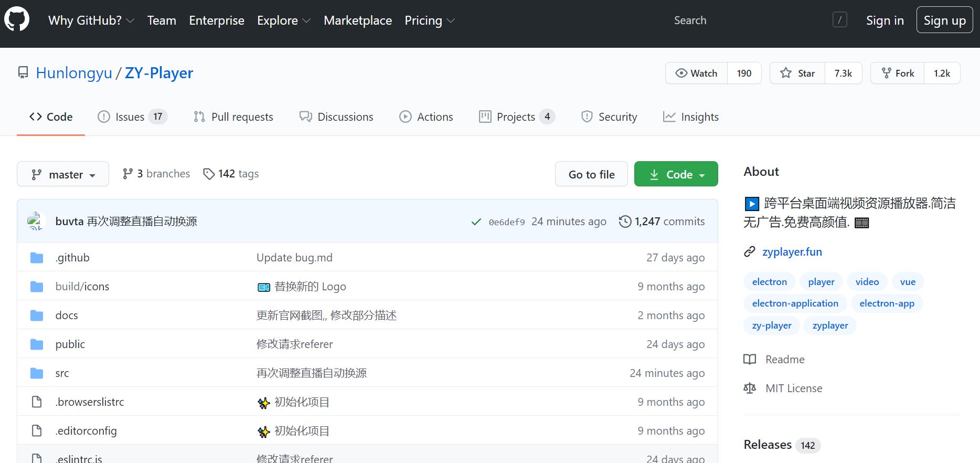Fork the ZY-Player repository
980x463 pixels.
coord(898,73)
